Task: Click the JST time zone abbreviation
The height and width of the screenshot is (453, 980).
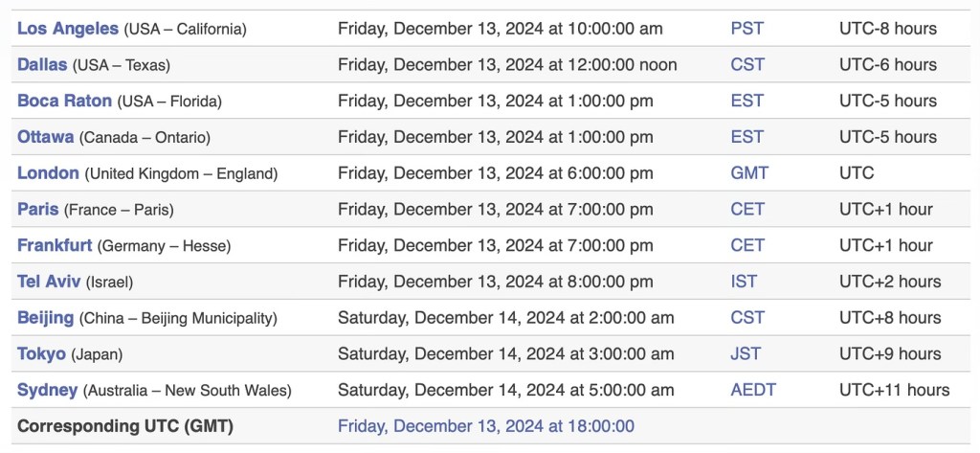Action: 746,353
